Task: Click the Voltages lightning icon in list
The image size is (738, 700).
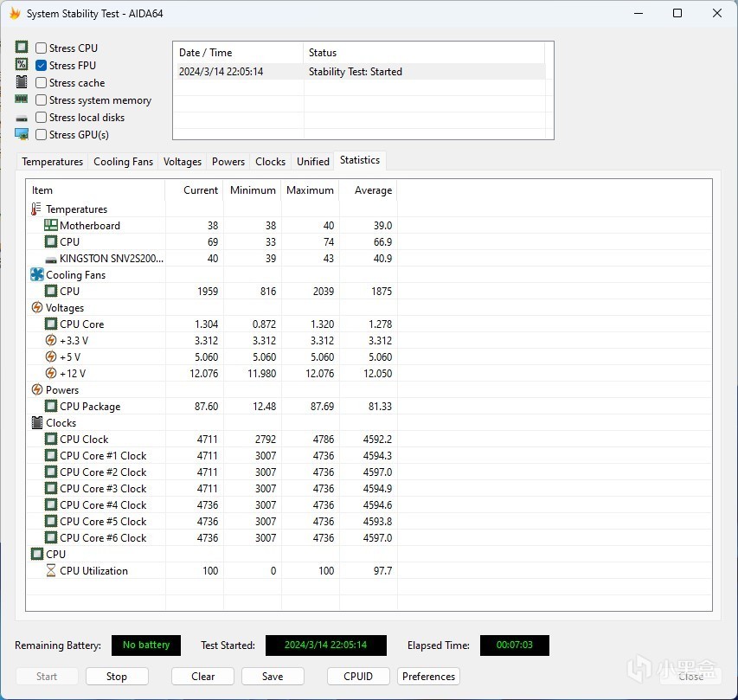Action: pos(36,308)
